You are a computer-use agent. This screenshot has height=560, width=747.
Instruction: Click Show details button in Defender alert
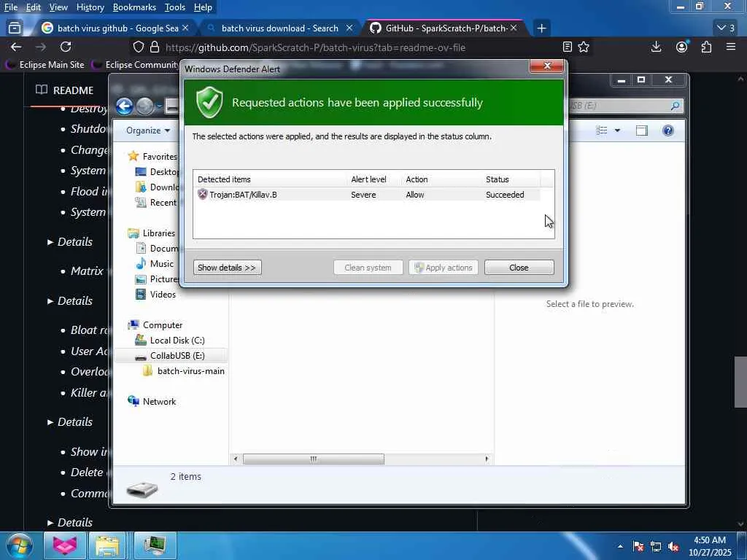click(x=228, y=267)
